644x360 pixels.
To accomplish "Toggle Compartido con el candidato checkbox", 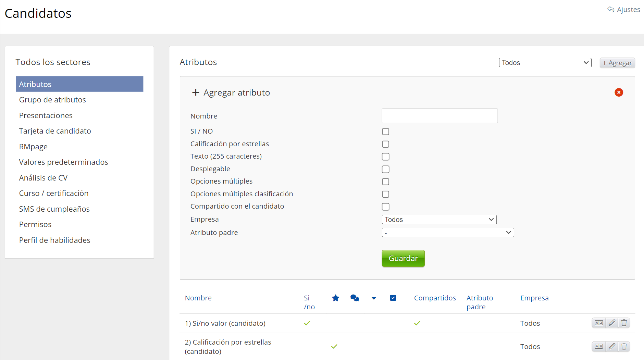I will click(386, 207).
